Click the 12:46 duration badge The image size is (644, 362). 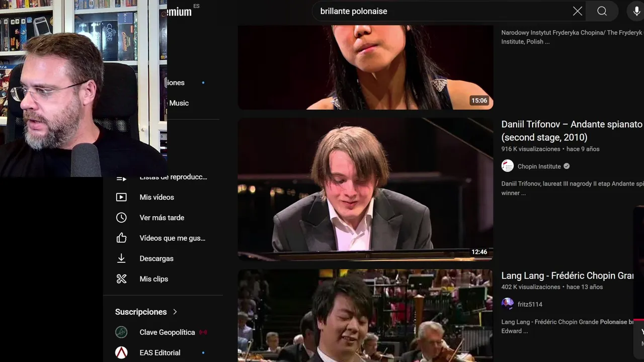(x=479, y=252)
